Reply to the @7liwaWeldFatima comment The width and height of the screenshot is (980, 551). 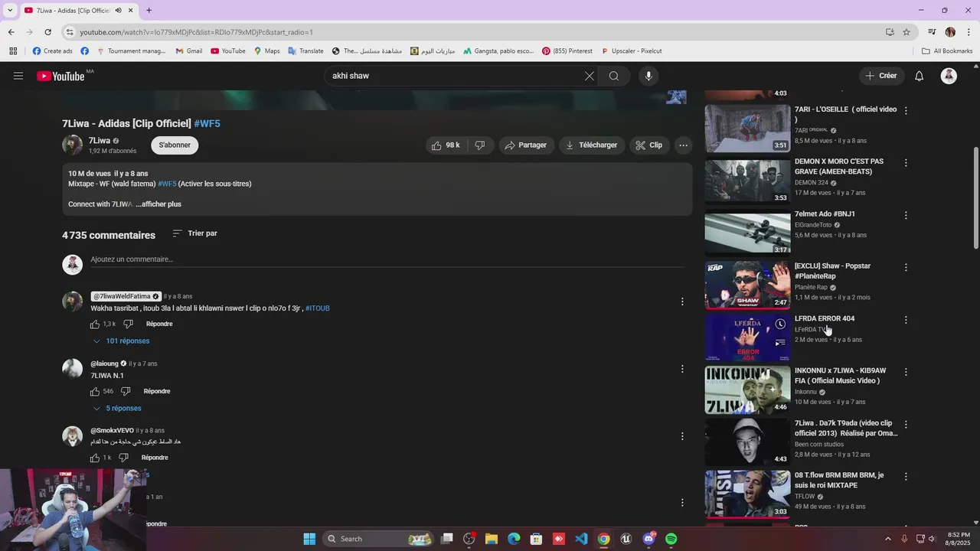click(159, 324)
